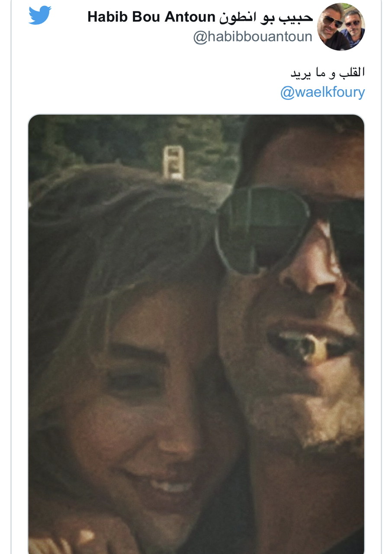Open Habib Bou Antoun's profile avatar
The height and width of the screenshot is (554, 392).
(341, 27)
